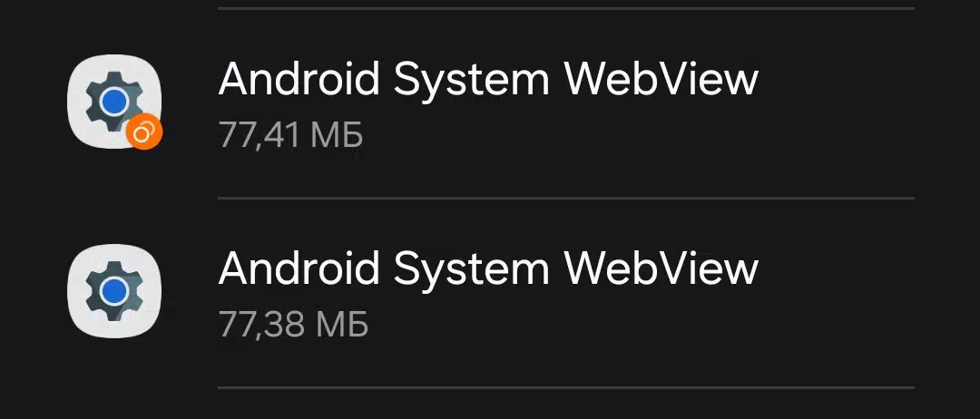Tap the gear shape in the 77,38 МБ app icon
Image resolution: width=980 pixels, height=419 pixels.
(113, 290)
